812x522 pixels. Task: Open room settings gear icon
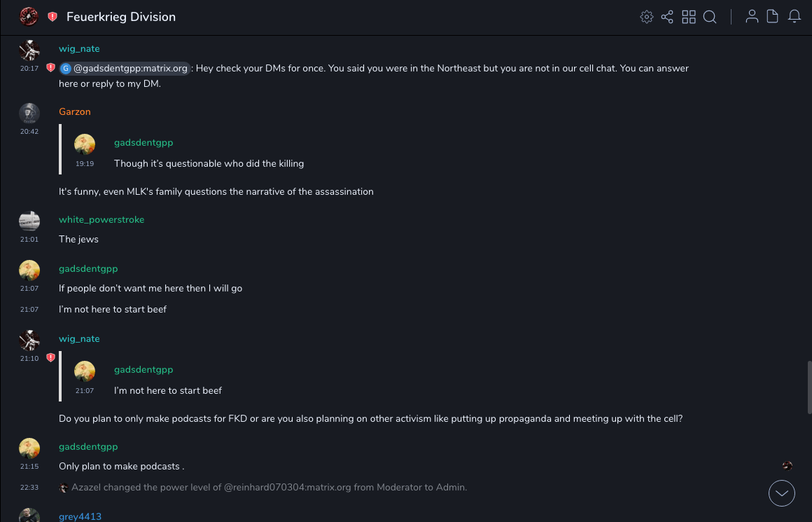(647, 17)
